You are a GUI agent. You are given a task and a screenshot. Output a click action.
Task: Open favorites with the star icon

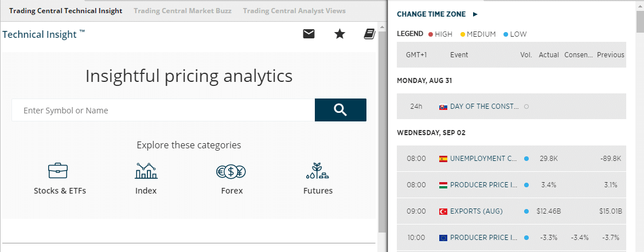(339, 34)
